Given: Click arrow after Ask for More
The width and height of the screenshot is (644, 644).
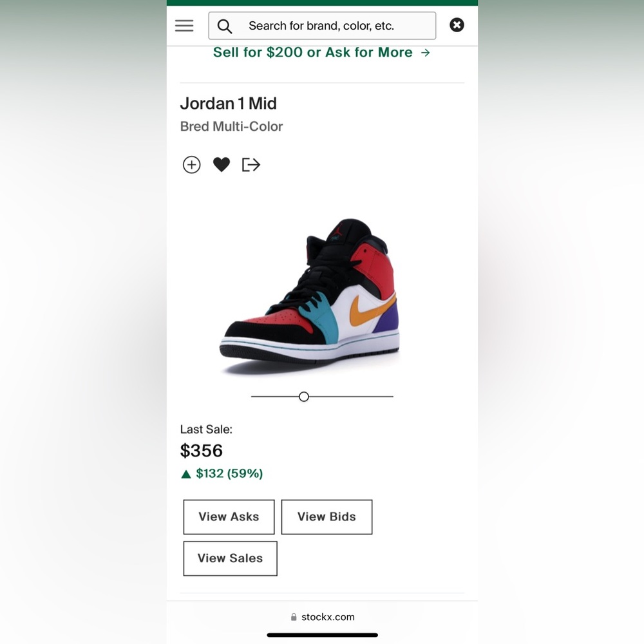Looking at the screenshot, I should [425, 53].
